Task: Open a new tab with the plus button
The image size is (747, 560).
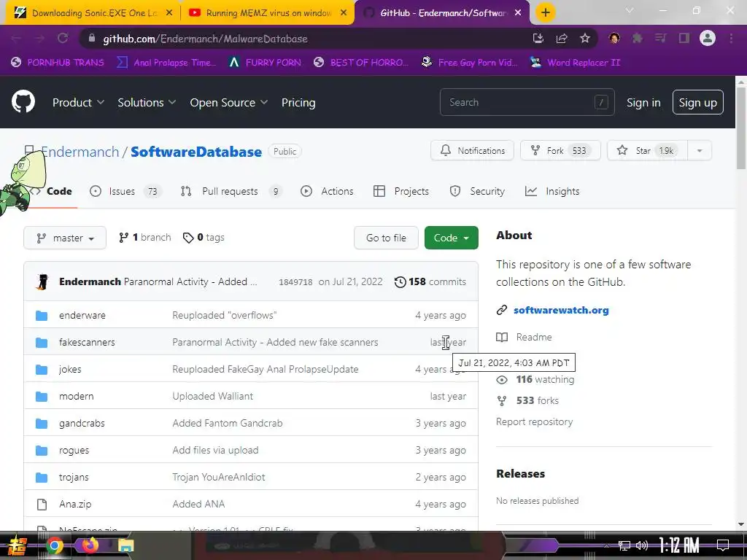Action: coord(546,12)
